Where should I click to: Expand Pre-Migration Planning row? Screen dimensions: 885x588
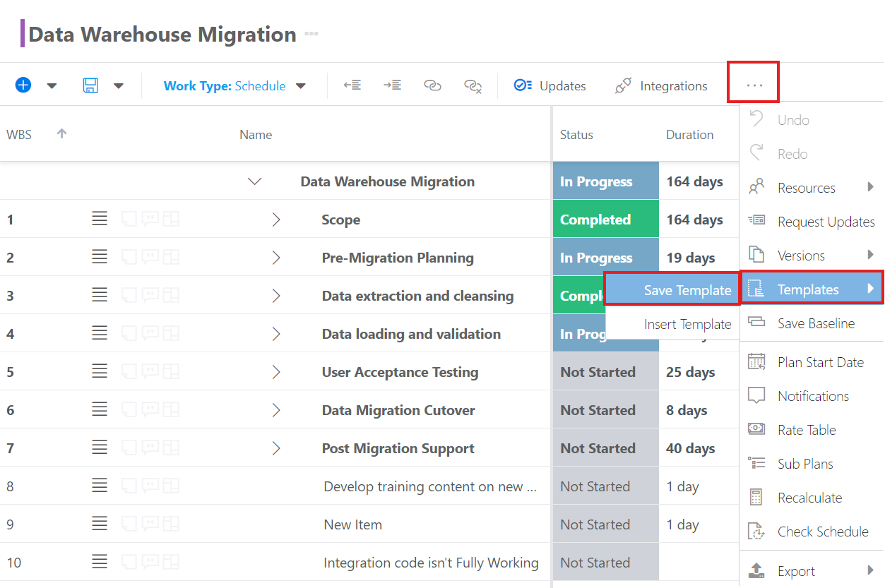click(276, 258)
